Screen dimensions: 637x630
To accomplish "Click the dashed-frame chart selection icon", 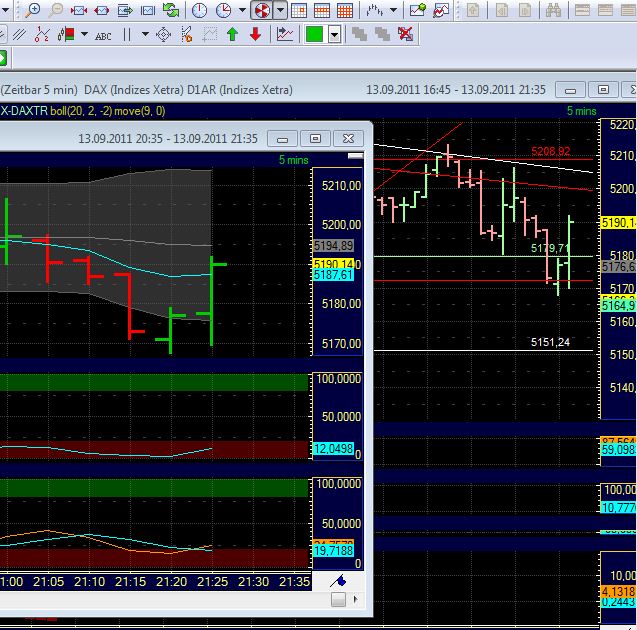I will point(210,35).
